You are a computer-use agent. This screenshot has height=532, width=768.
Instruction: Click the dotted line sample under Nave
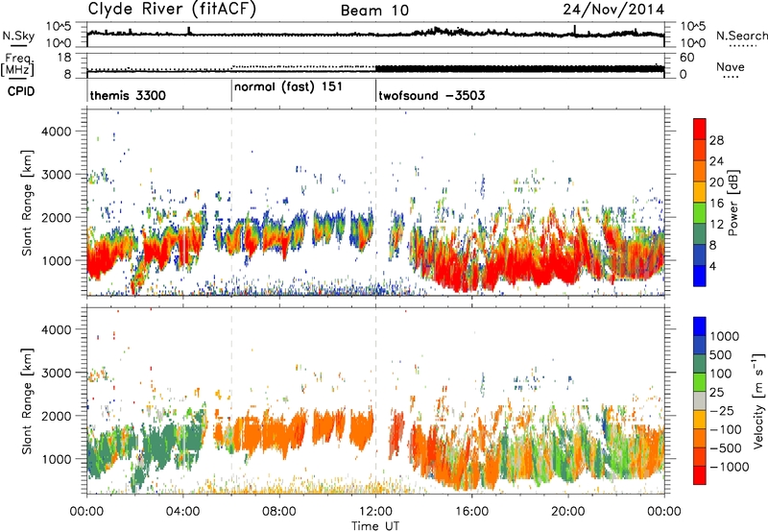[731, 77]
